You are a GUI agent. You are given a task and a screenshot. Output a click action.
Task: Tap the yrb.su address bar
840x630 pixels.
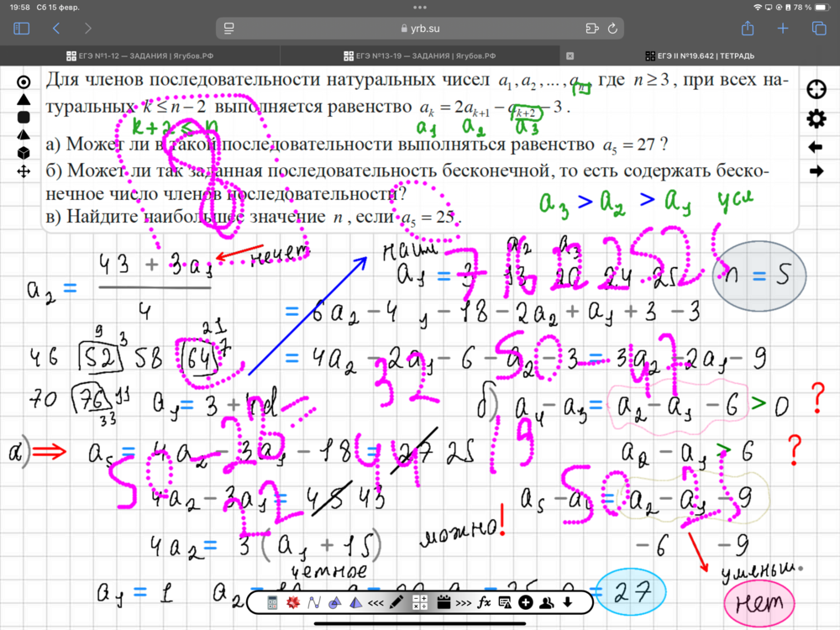(x=420, y=29)
